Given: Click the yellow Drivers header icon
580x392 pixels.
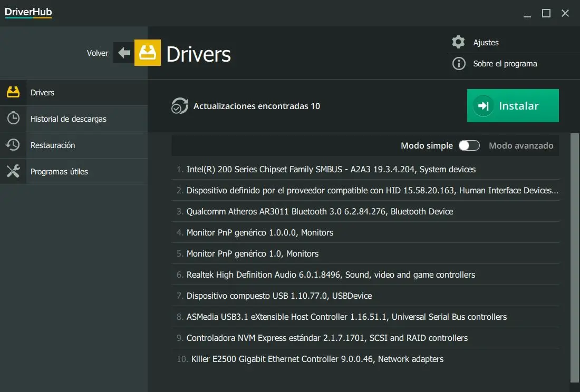Looking at the screenshot, I should tap(148, 53).
